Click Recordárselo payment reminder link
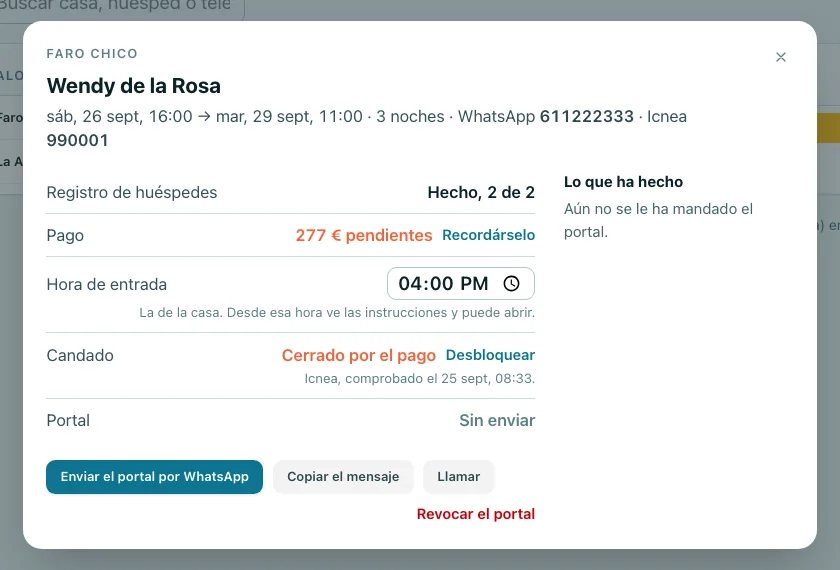This screenshot has height=570, width=840. pyautogui.click(x=489, y=235)
